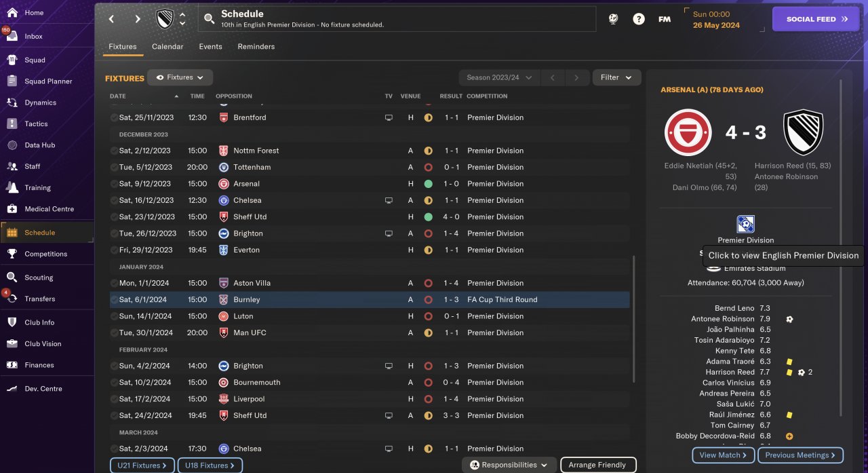The image size is (868, 473).
Task: Switch to the Reminders tab
Action: (256, 47)
